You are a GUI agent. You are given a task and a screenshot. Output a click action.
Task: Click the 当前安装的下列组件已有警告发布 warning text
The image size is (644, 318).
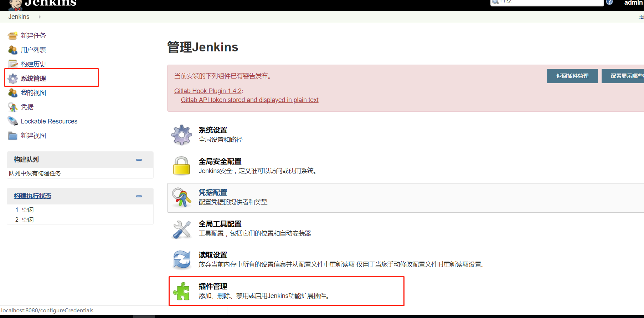[223, 76]
